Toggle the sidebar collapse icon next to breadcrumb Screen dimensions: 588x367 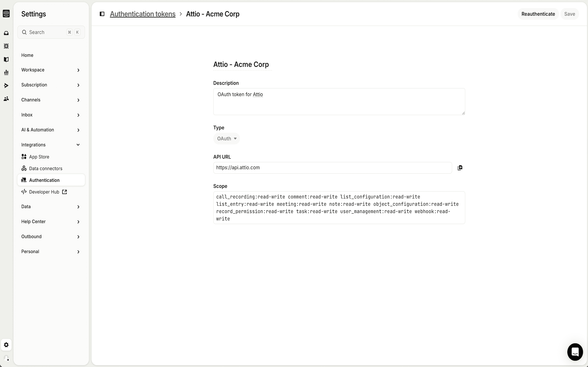(102, 14)
